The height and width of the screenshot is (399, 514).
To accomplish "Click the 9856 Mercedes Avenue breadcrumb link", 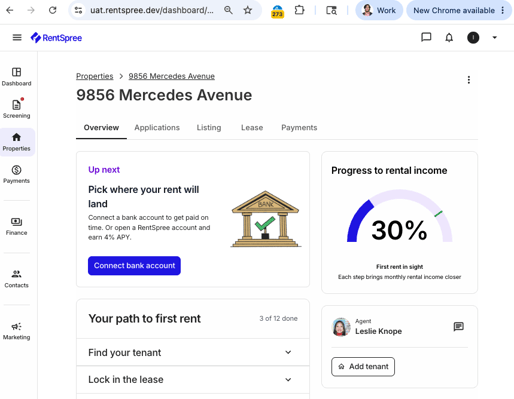I will click(172, 76).
